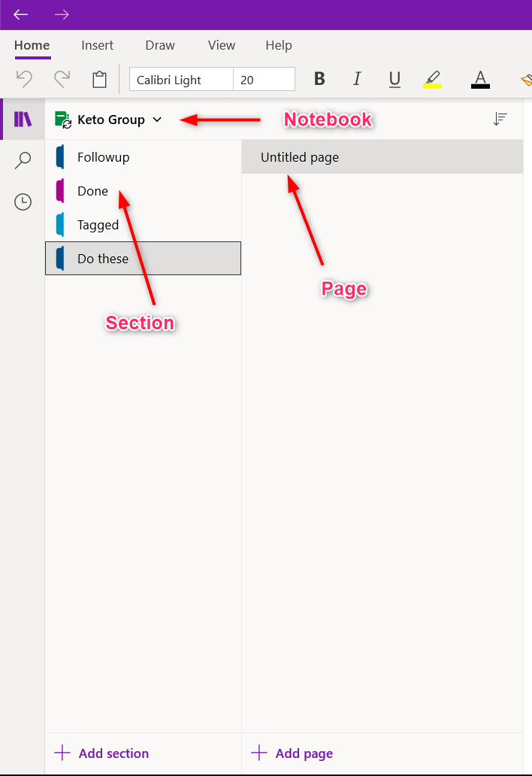Toggle Italic formatting
532x776 pixels.
click(357, 79)
